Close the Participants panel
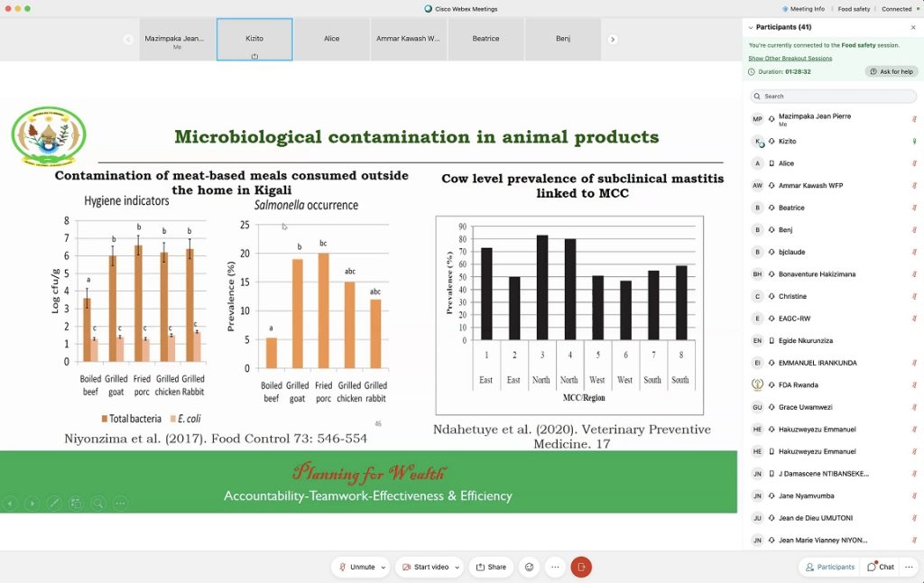 tap(913, 27)
